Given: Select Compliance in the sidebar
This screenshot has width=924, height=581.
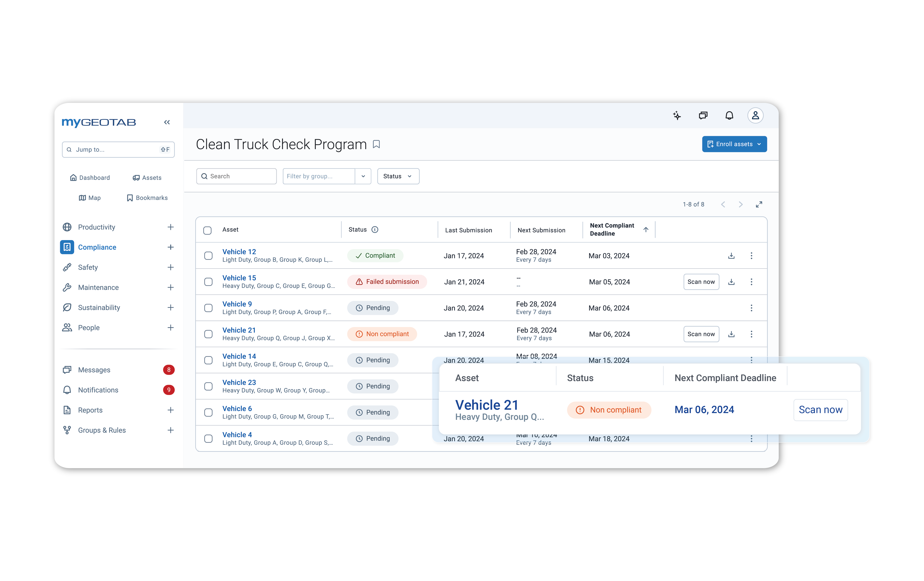Looking at the screenshot, I should coord(97,247).
